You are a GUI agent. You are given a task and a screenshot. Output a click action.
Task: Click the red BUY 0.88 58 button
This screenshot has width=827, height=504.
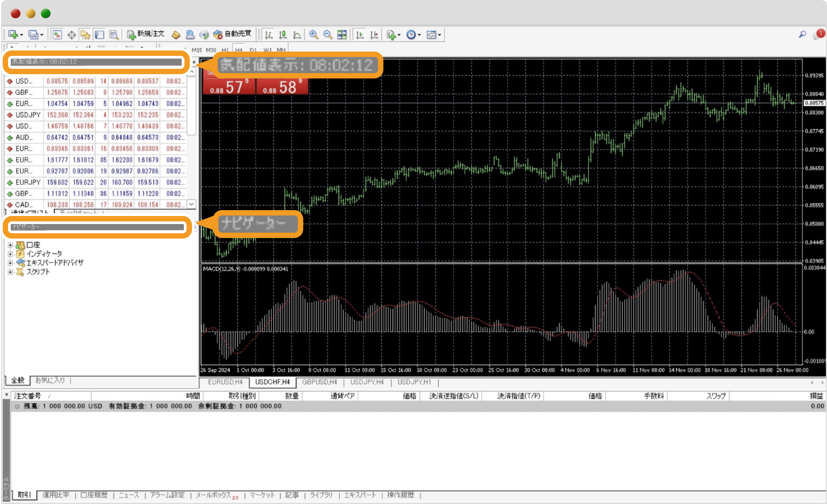282,87
